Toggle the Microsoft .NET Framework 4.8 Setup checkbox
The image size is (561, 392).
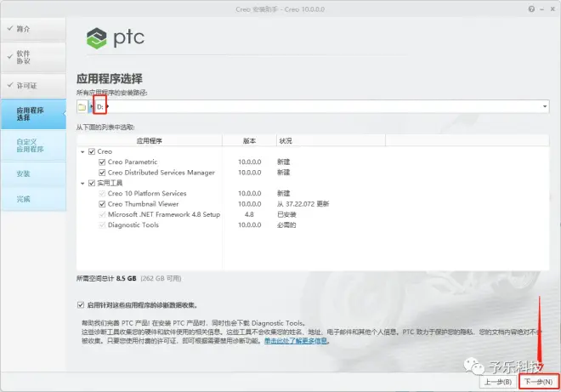coord(102,214)
